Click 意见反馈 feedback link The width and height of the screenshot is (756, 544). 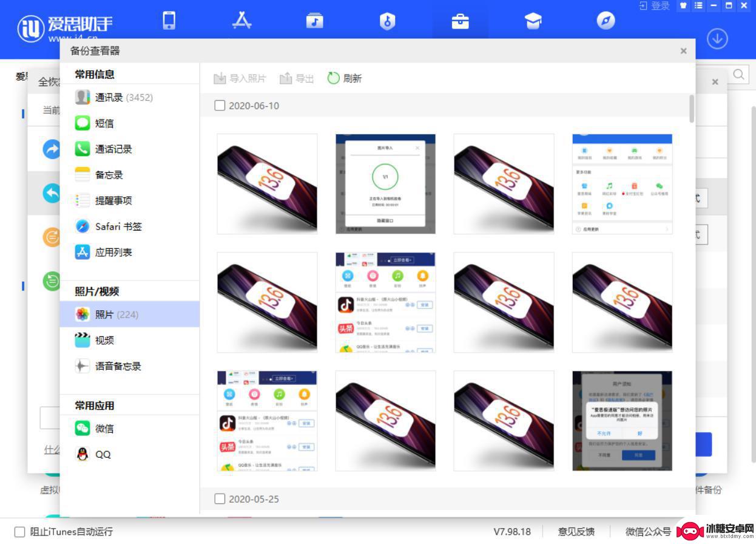tap(576, 532)
